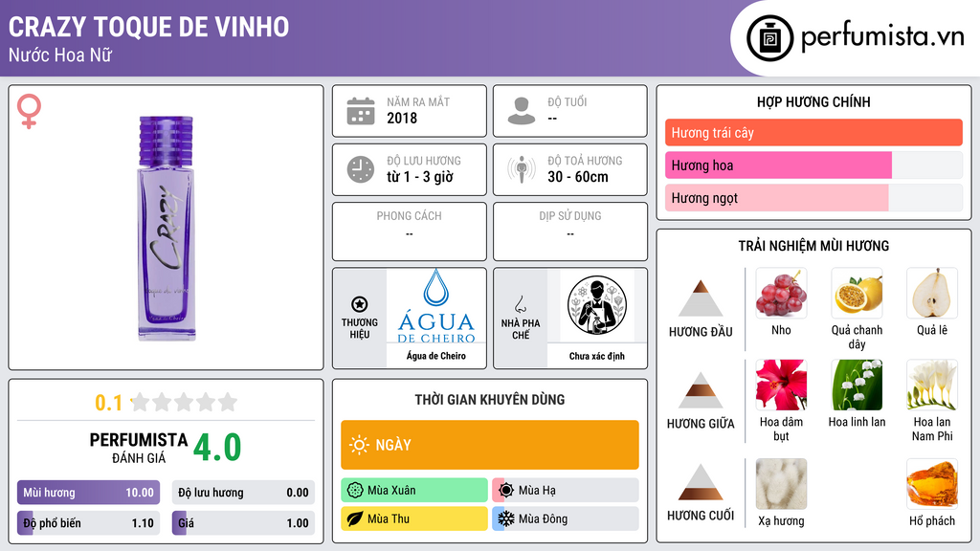
Task: Click the Água de Cheiro brand name caption
Action: [x=436, y=356]
